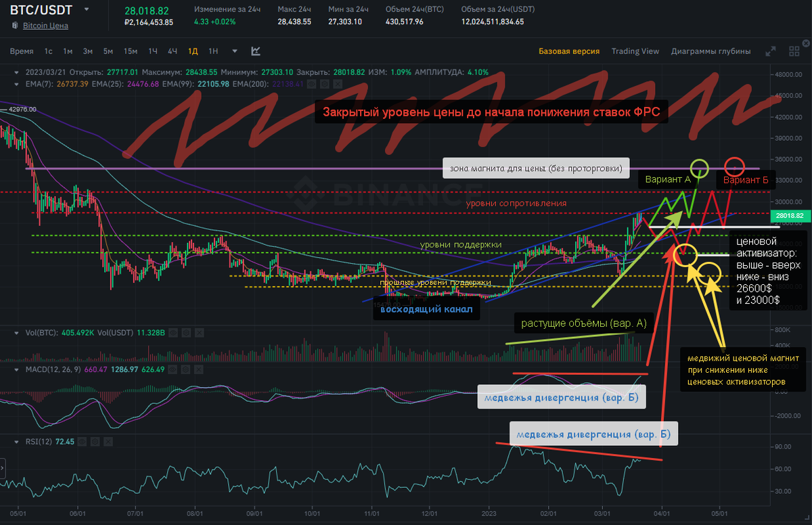Image resolution: width=812 pixels, height=525 pixels.
Task: Collapse the RSI legend arrow
Action: pos(16,442)
